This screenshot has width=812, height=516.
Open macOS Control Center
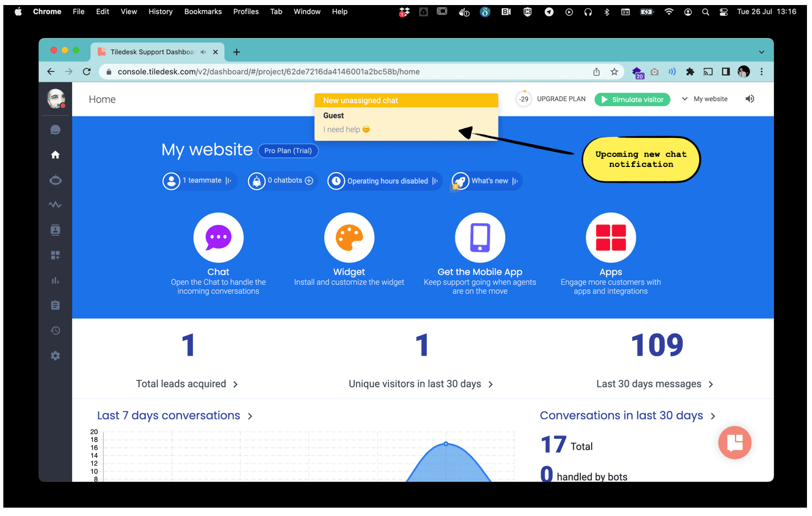point(724,12)
